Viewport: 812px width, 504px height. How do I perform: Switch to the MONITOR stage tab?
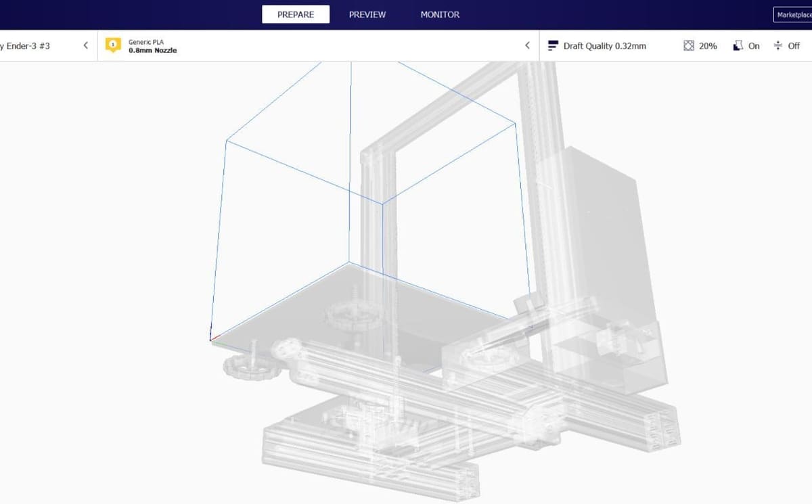click(x=440, y=14)
